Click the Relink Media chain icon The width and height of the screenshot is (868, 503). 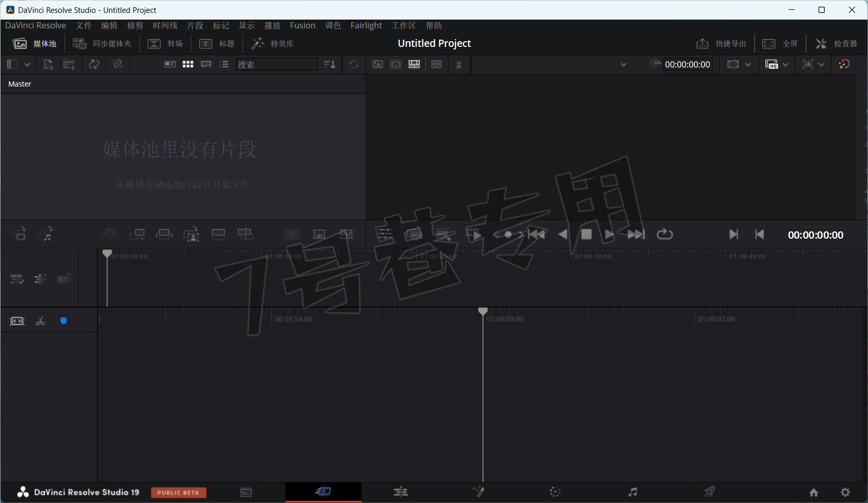[118, 64]
